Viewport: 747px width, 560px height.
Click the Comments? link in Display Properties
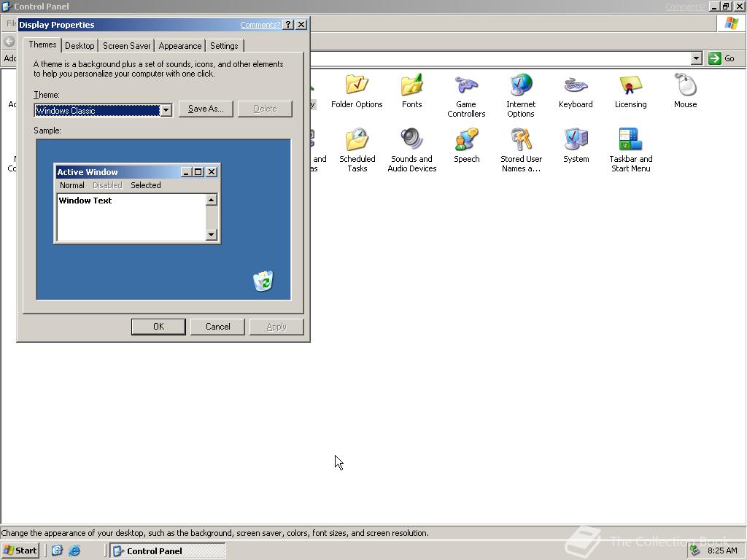(260, 25)
